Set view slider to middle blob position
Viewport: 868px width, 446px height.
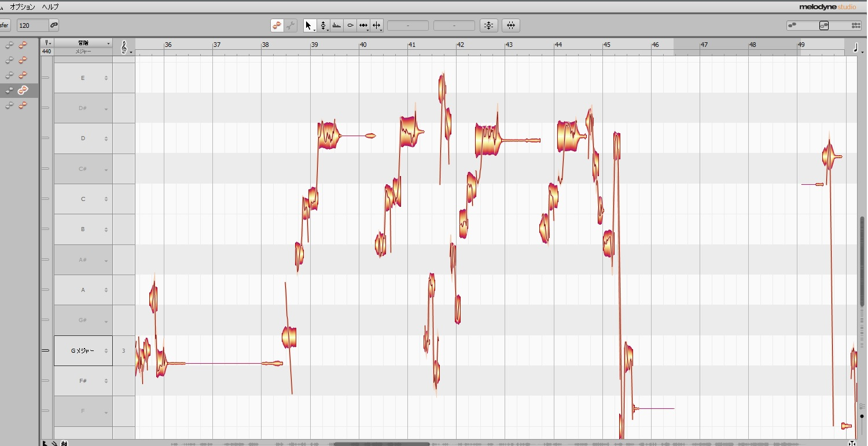(824, 25)
